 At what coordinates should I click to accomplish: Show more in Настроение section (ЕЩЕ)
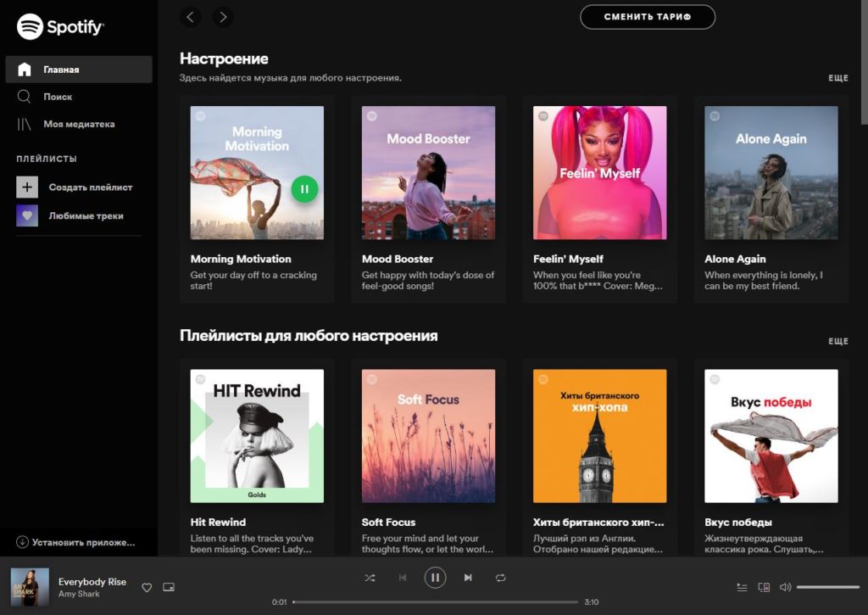[838, 78]
